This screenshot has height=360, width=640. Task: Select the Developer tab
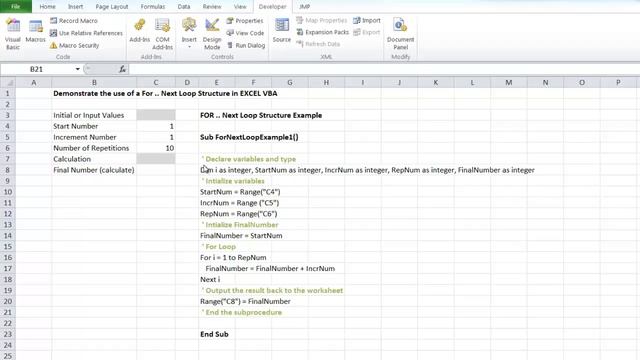[x=272, y=7]
